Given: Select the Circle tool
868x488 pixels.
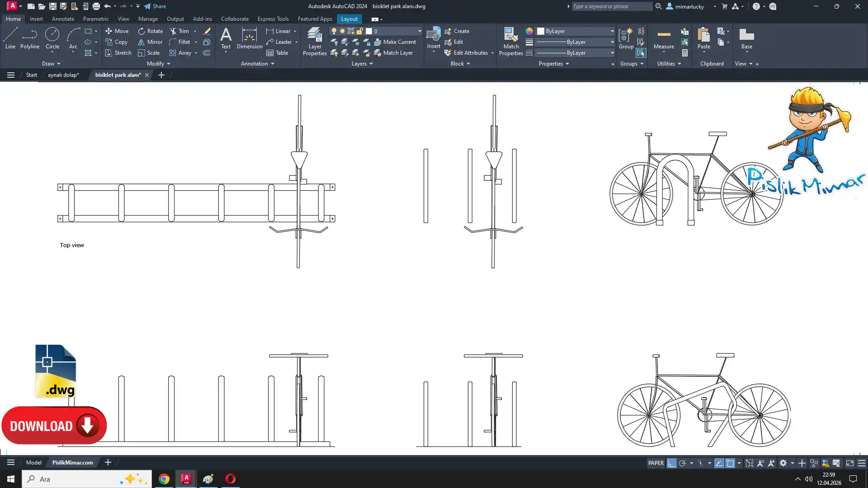Looking at the screenshot, I should coord(52,38).
